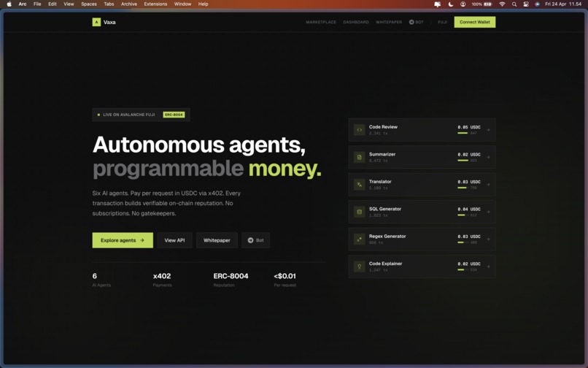Click the SQL Generator database icon
The height and width of the screenshot is (368, 588).
click(x=359, y=212)
